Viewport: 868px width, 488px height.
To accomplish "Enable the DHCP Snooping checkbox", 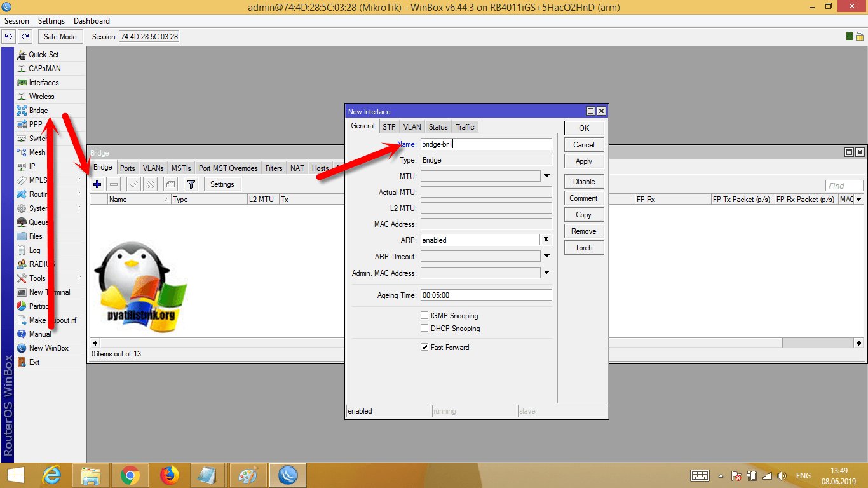I will (424, 329).
